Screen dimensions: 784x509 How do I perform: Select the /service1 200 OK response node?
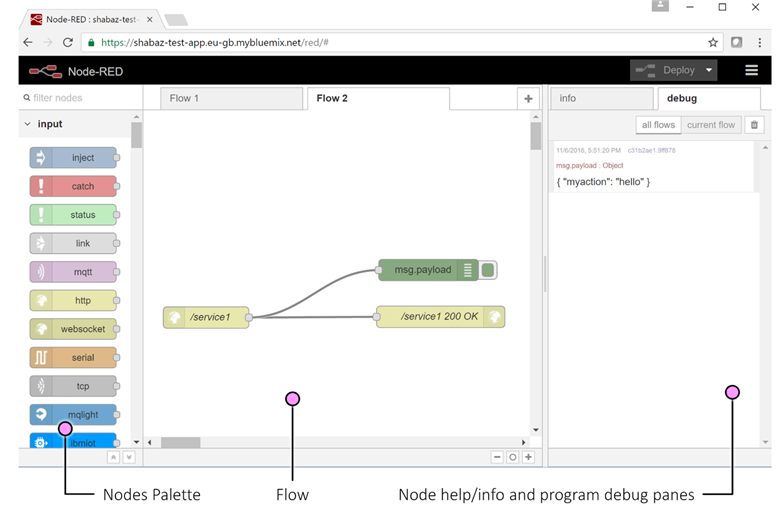(x=440, y=316)
